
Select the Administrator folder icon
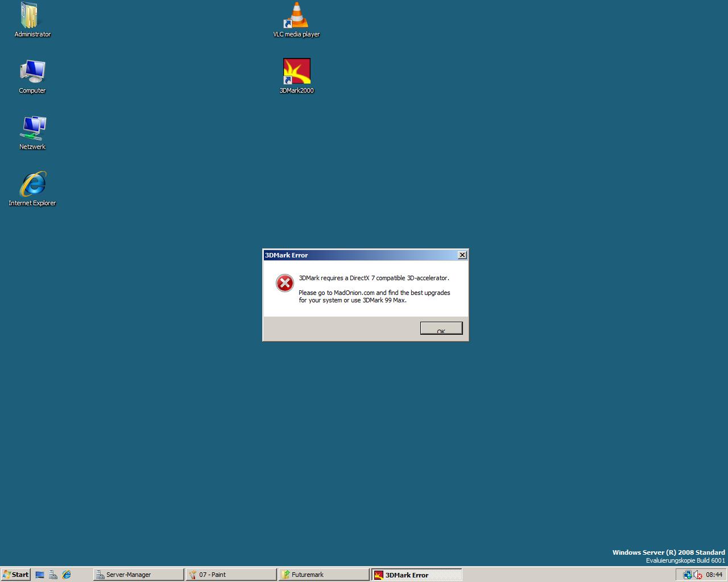[x=32, y=16]
